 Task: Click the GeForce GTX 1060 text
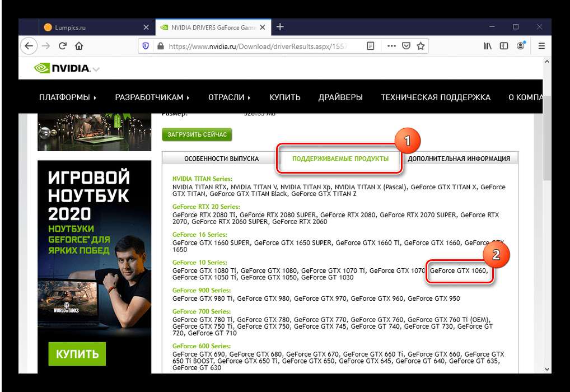(x=457, y=270)
